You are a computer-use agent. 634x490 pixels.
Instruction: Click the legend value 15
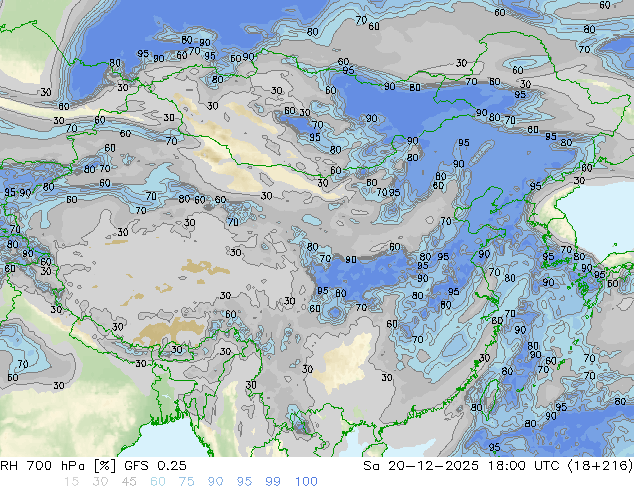point(71,482)
